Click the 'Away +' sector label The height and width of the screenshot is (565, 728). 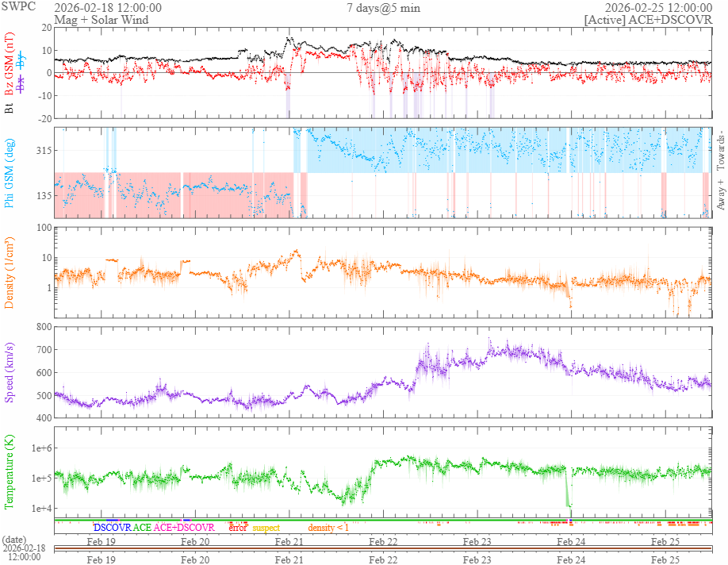pyautogui.click(x=721, y=194)
